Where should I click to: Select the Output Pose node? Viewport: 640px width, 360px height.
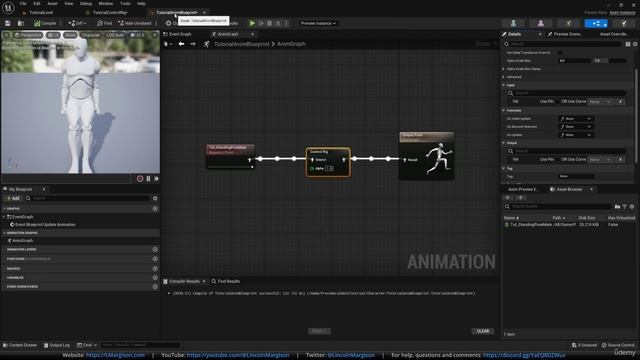(427, 156)
